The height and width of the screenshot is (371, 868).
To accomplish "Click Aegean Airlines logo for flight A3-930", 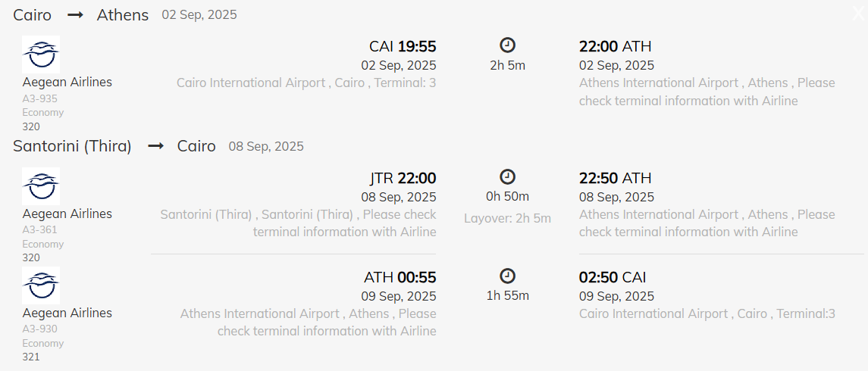I will point(41,285).
